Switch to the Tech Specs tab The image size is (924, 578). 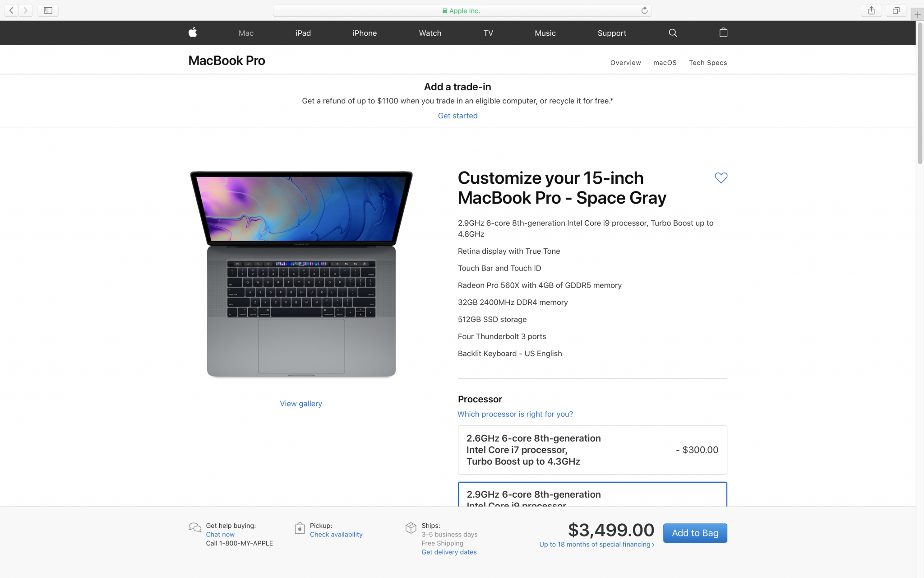(708, 63)
